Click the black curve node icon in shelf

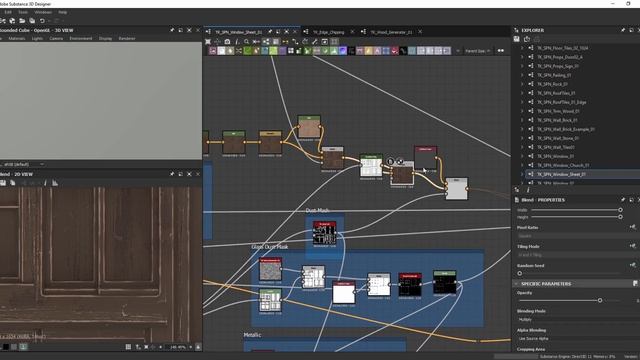pos(403,51)
